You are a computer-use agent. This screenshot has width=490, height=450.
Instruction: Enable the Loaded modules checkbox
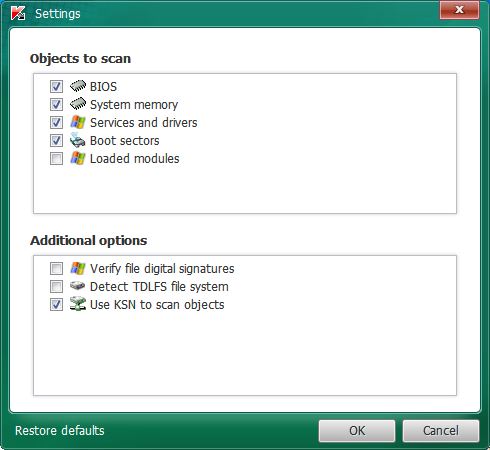coord(56,159)
